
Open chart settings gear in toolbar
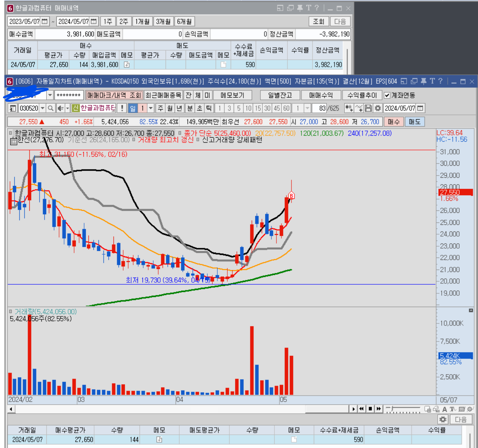click(378, 108)
